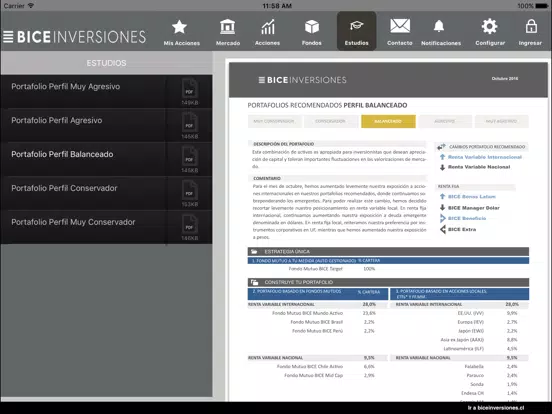
Task: Click the Muy Conservador tab in document
Action: point(274,121)
